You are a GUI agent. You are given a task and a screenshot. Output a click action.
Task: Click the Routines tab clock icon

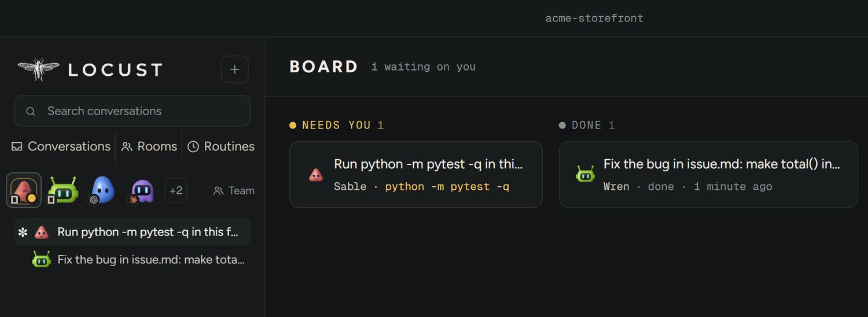[193, 146]
